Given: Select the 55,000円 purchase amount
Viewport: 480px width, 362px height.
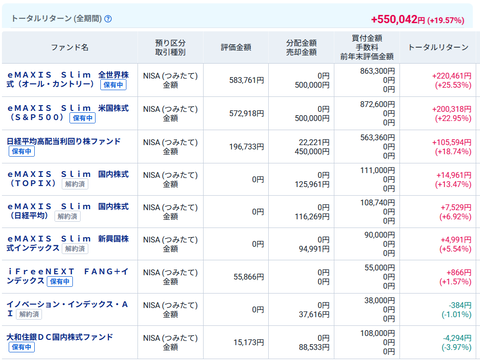Looking at the screenshot, I should (x=380, y=268).
